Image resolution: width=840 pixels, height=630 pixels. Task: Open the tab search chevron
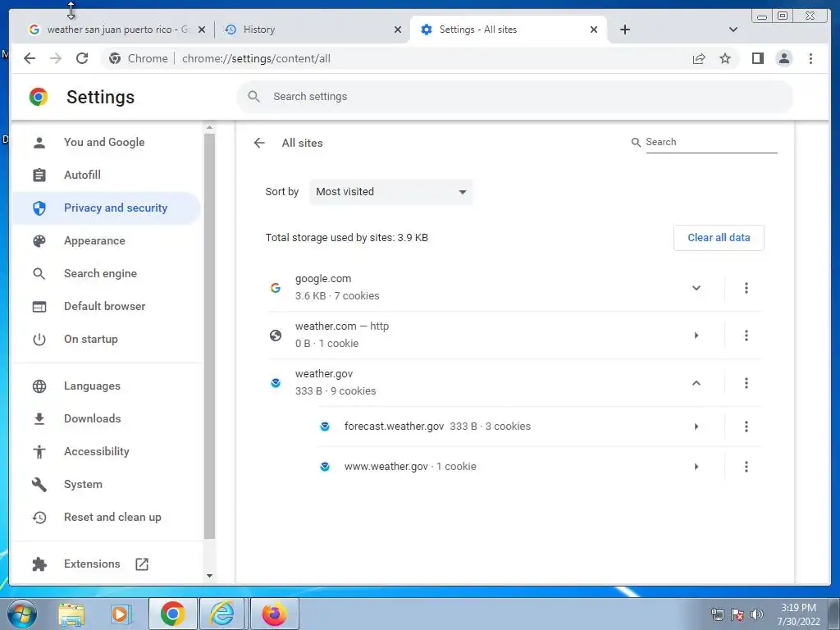point(733,30)
